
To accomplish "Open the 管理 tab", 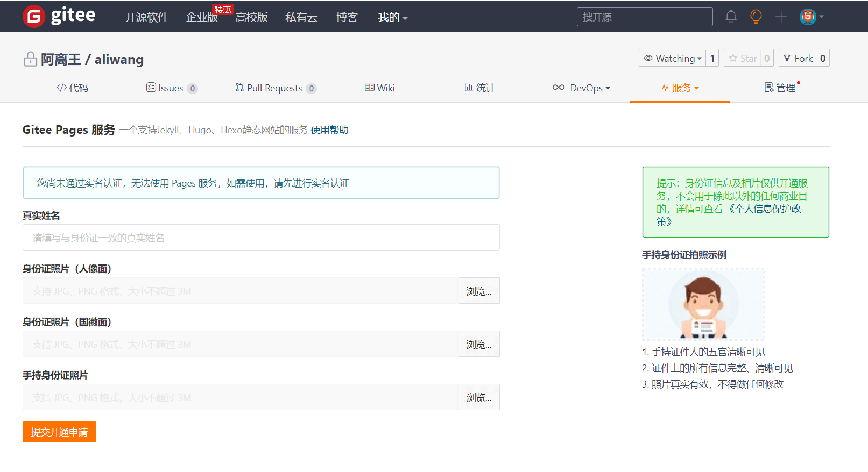I will tap(781, 88).
